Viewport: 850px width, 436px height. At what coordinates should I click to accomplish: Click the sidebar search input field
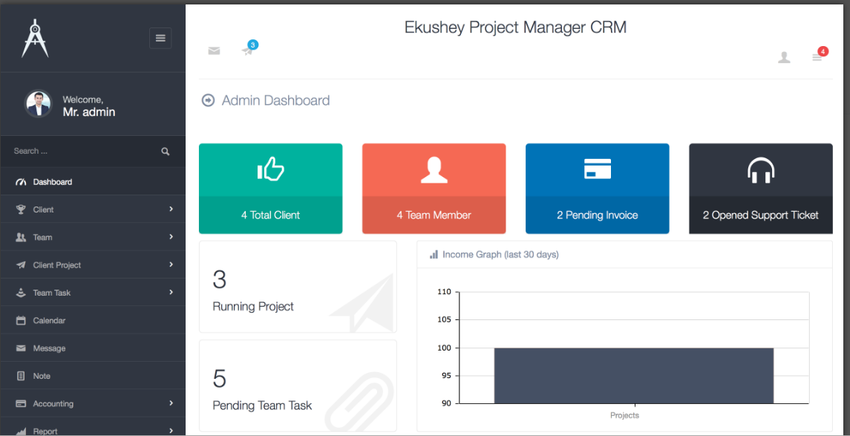80,152
